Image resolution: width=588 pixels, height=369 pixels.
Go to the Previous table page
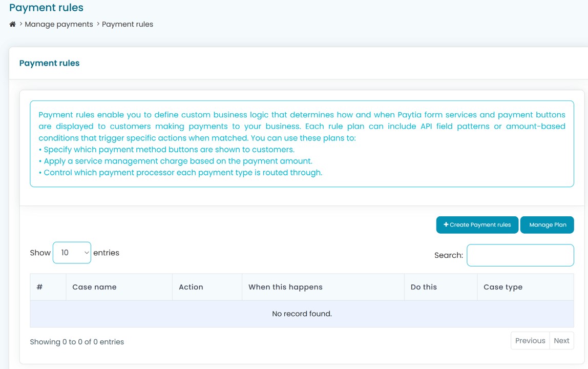point(530,341)
